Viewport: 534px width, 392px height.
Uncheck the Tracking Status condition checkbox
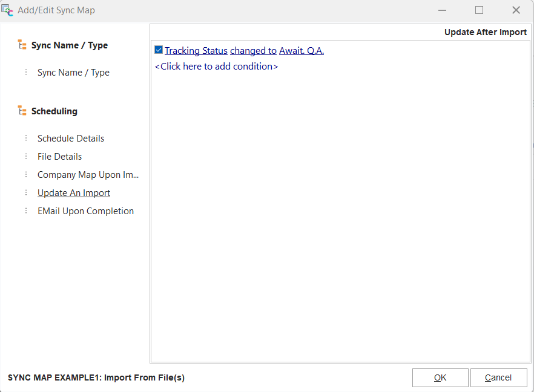159,50
